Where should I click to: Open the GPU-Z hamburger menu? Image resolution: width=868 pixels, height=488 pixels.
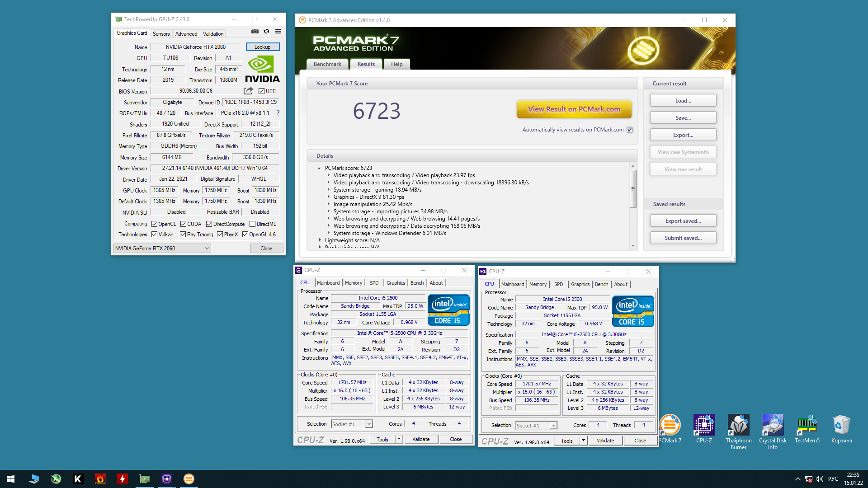(x=278, y=32)
